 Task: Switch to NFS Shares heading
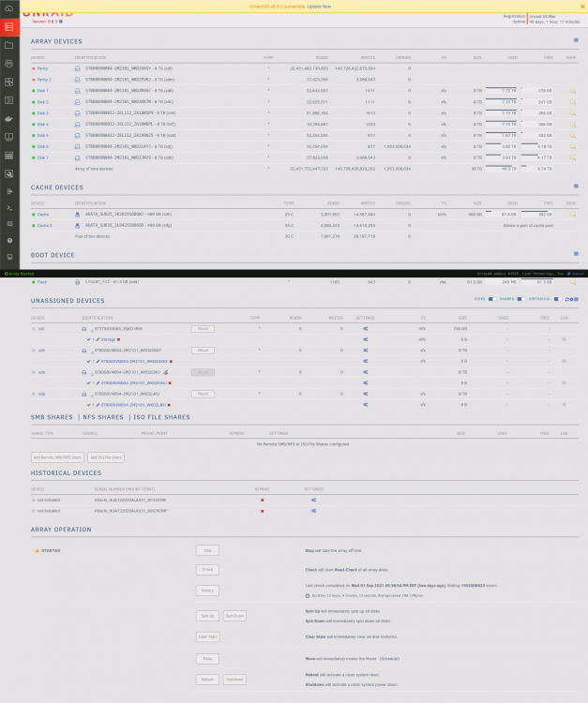point(103,417)
